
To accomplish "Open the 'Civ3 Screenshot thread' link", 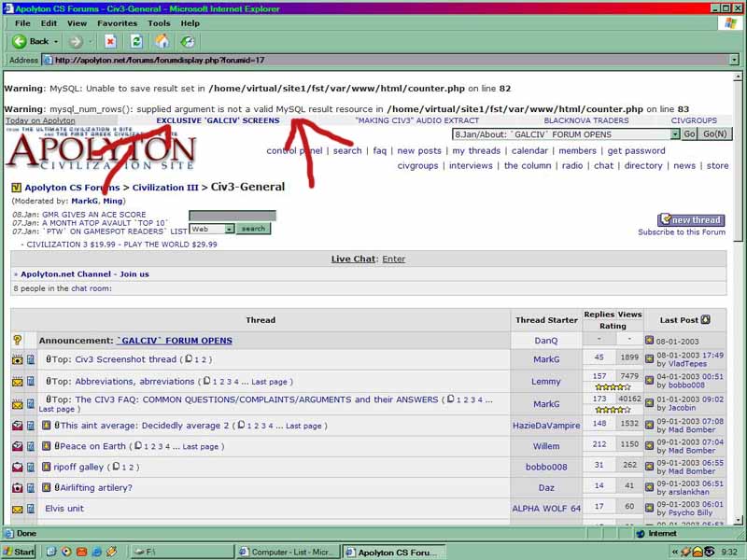I will (125, 359).
